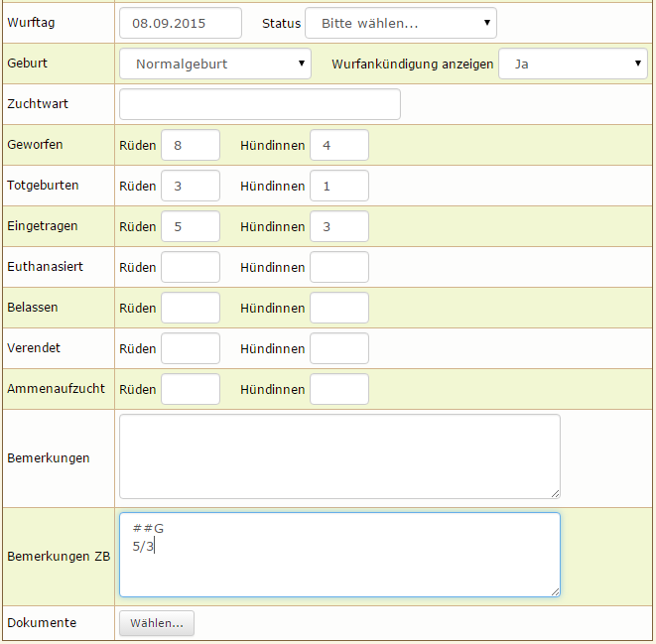The image size is (656, 644).
Task: Click inside the Bemerkungen text area
Action: (x=338, y=456)
